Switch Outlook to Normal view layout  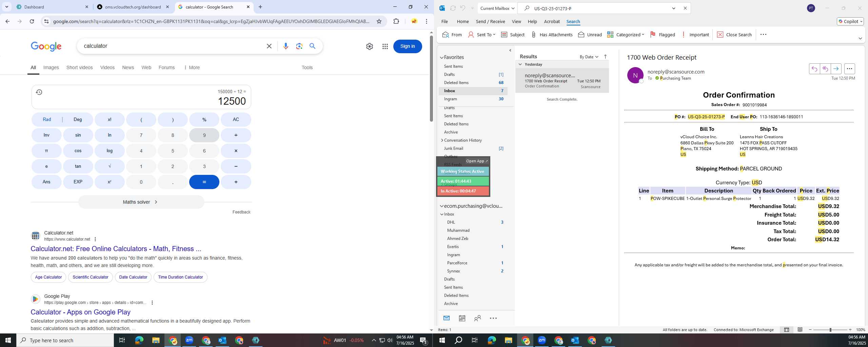point(787,330)
